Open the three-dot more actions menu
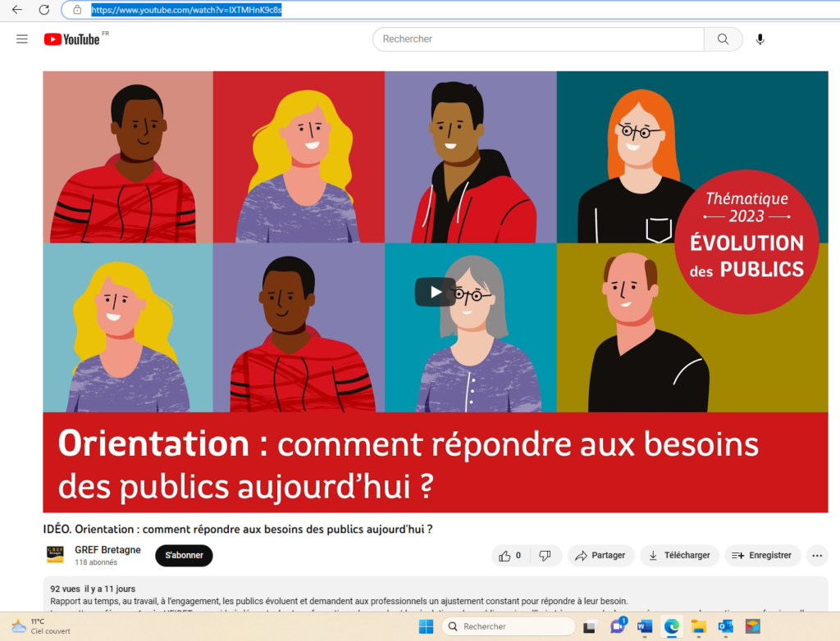 pyautogui.click(x=816, y=556)
